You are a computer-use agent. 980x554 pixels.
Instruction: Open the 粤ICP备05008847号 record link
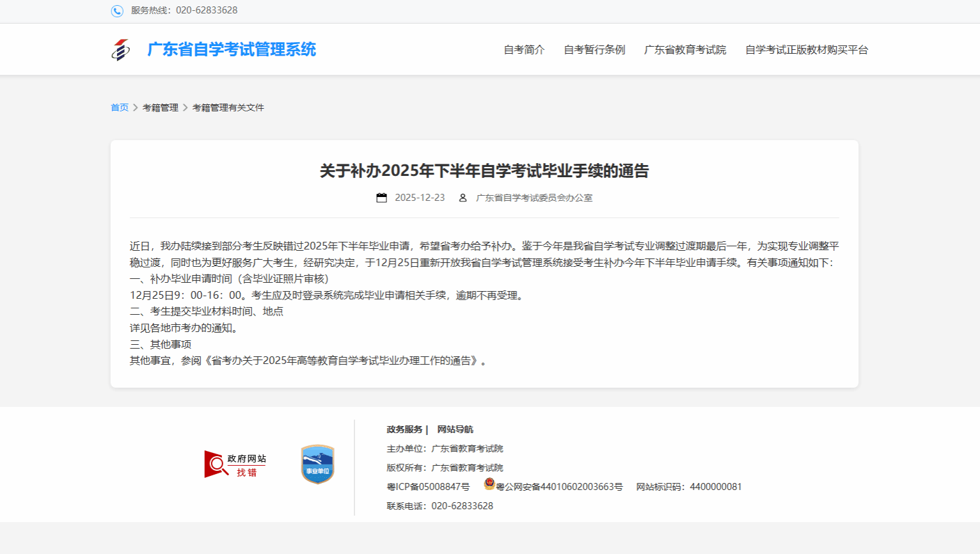(428, 487)
